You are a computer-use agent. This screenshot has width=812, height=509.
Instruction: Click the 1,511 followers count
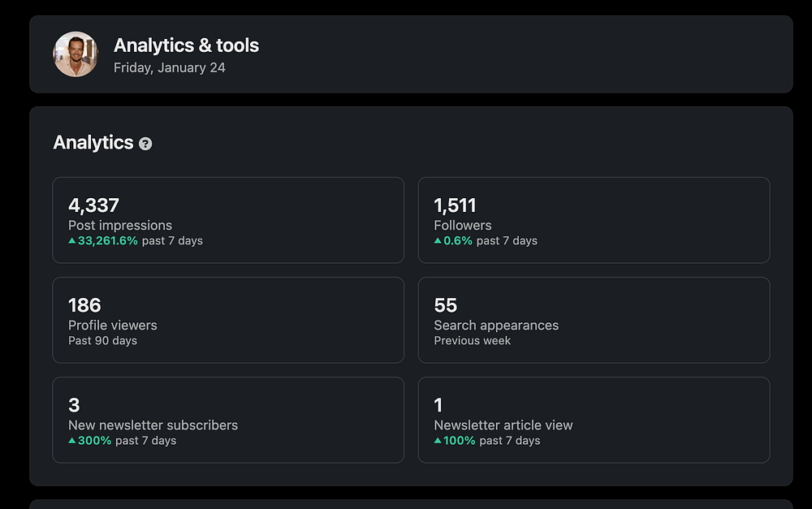[x=455, y=205]
